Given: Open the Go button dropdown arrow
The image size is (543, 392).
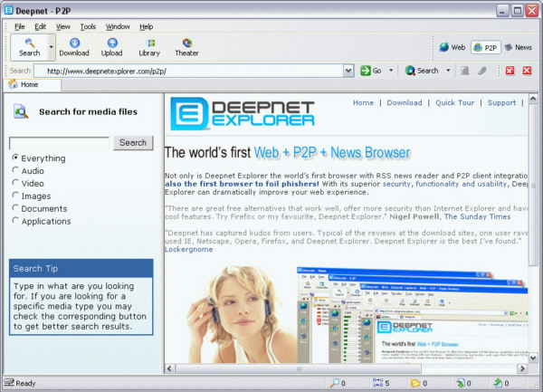Looking at the screenshot, I should (x=391, y=70).
